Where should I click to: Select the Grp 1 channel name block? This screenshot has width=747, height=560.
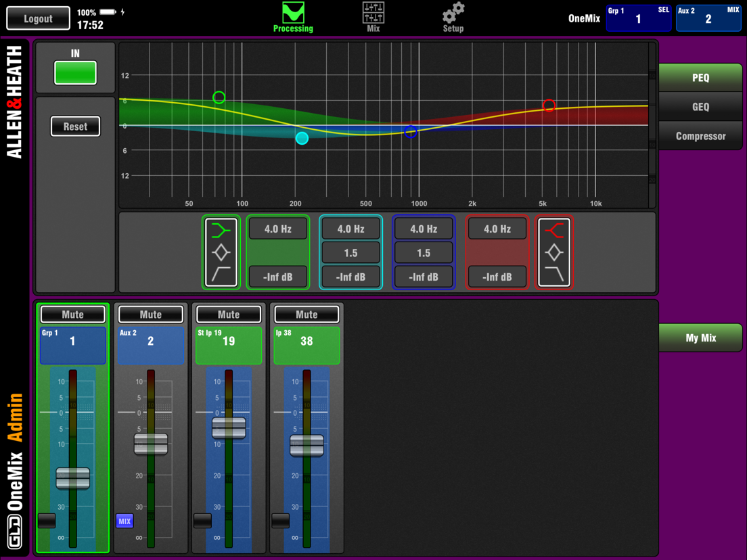(x=73, y=345)
